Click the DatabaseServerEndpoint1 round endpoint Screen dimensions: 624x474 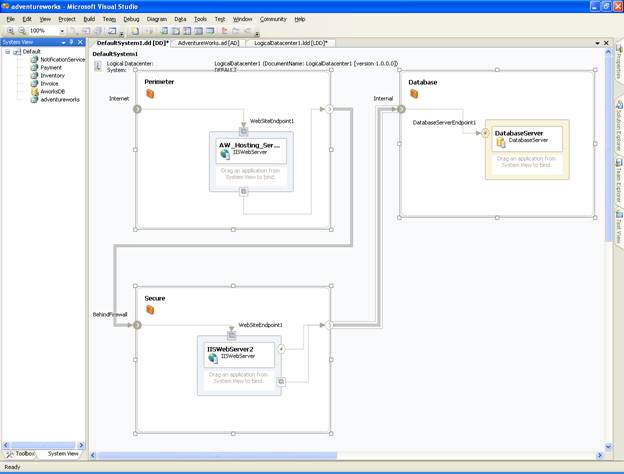(485, 133)
